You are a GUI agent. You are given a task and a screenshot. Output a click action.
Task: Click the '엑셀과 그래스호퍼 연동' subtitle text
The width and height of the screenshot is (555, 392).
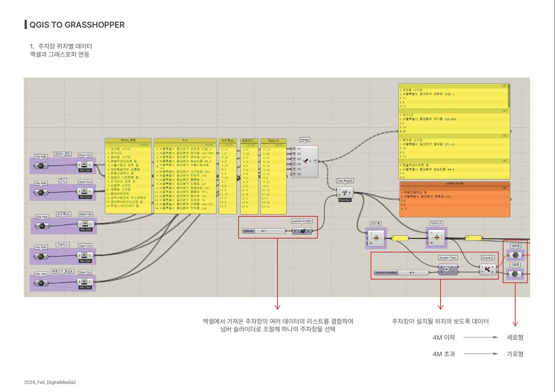60,54
